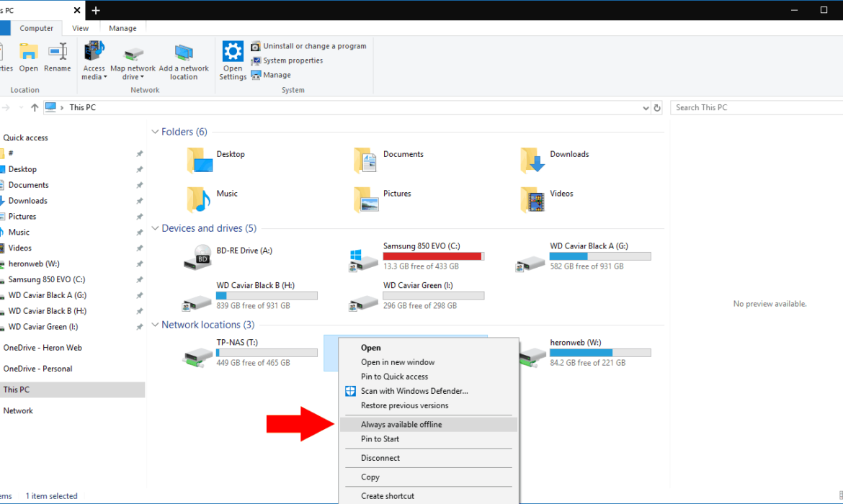
Task: Click the Windows Defender shield icon
Action: click(350, 391)
